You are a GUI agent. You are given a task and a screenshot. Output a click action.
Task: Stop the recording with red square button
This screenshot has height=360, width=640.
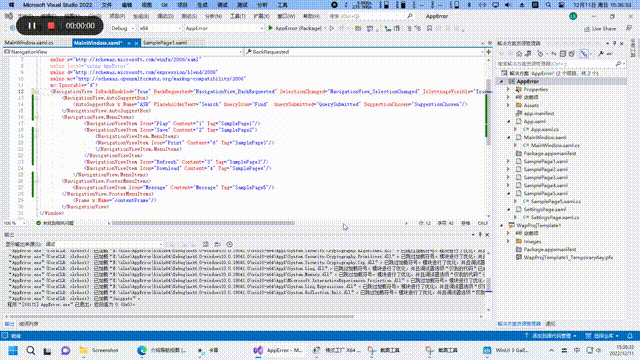click(51, 26)
